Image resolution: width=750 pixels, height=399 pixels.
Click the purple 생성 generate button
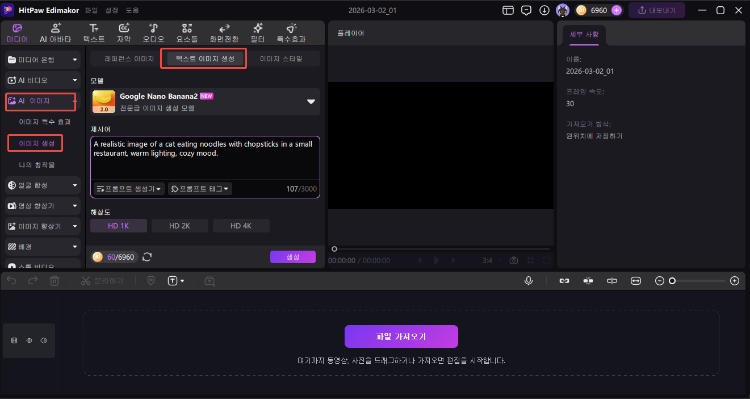[x=293, y=257]
